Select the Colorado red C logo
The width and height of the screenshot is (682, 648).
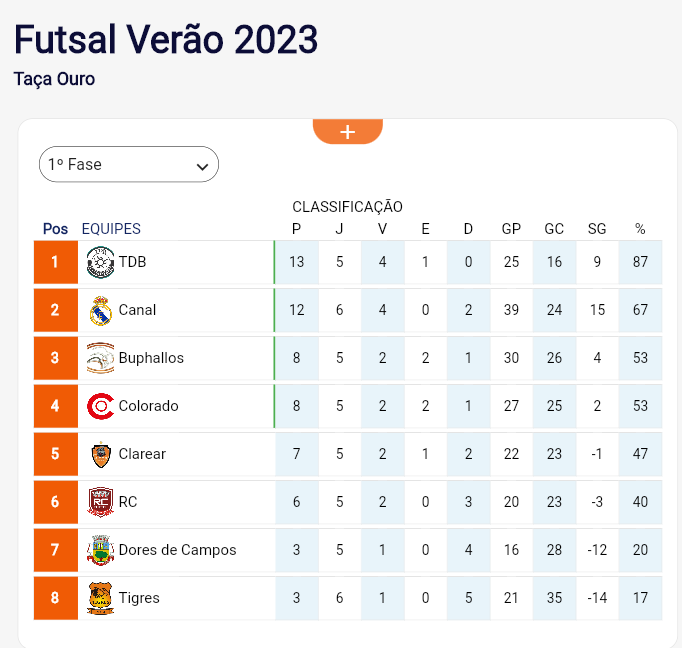click(100, 406)
